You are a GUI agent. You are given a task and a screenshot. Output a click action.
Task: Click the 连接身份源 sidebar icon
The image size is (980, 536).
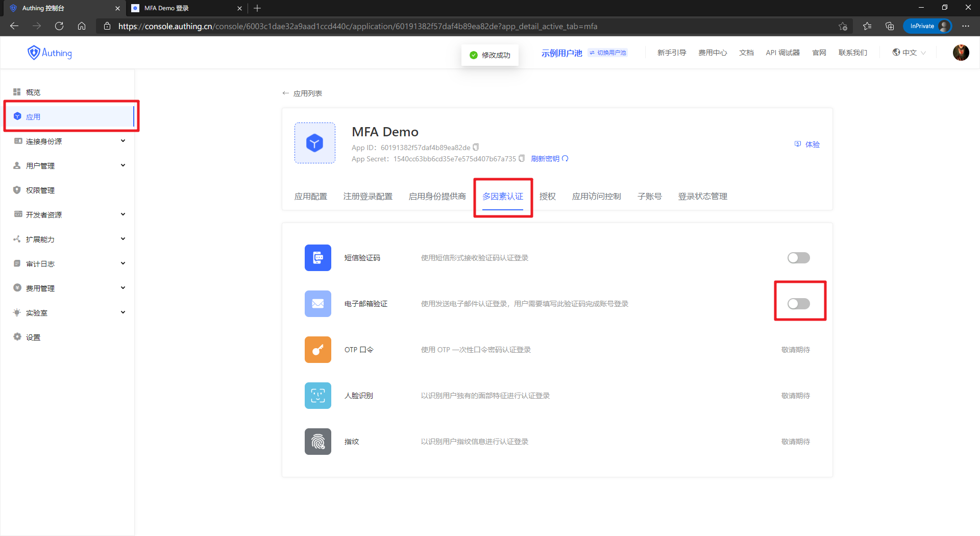point(18,141)
